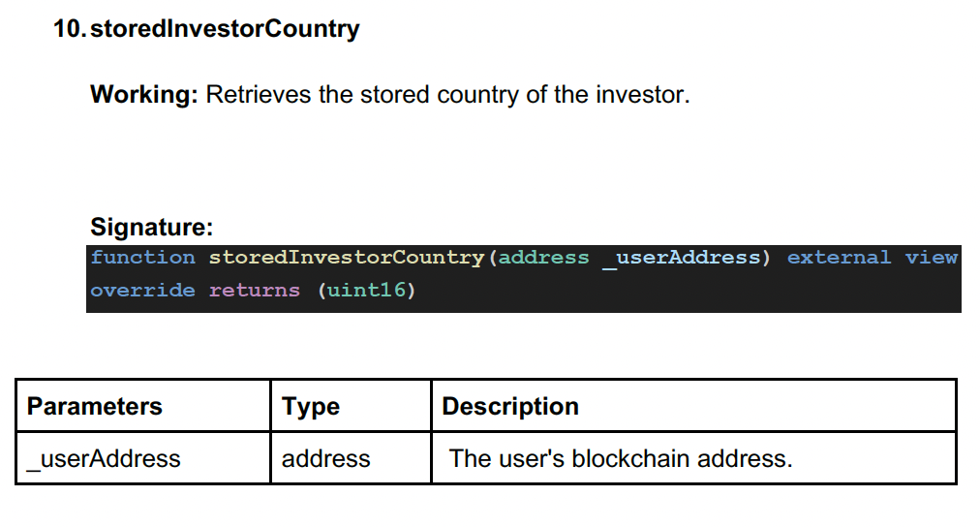The image size is (980, 527).
Task: Click the number 10 before the heading
Action: click(x=68, y=29)
